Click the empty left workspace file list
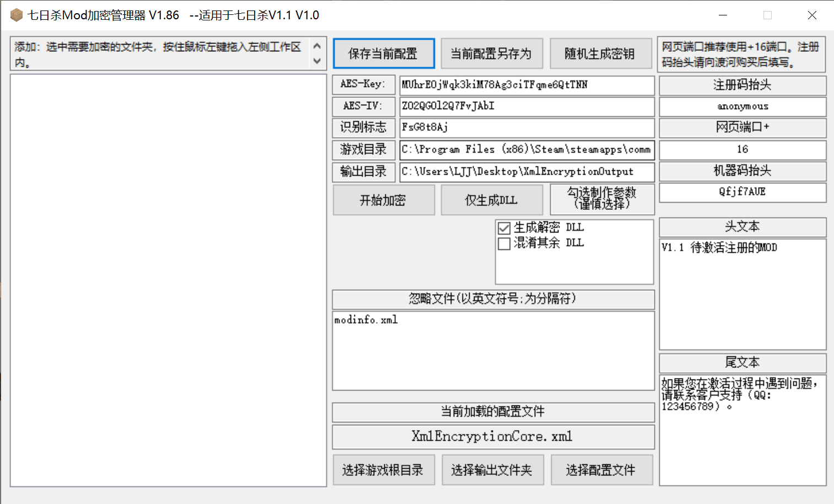Viewport: 834px width, 504px height. [x=169, y=280]
